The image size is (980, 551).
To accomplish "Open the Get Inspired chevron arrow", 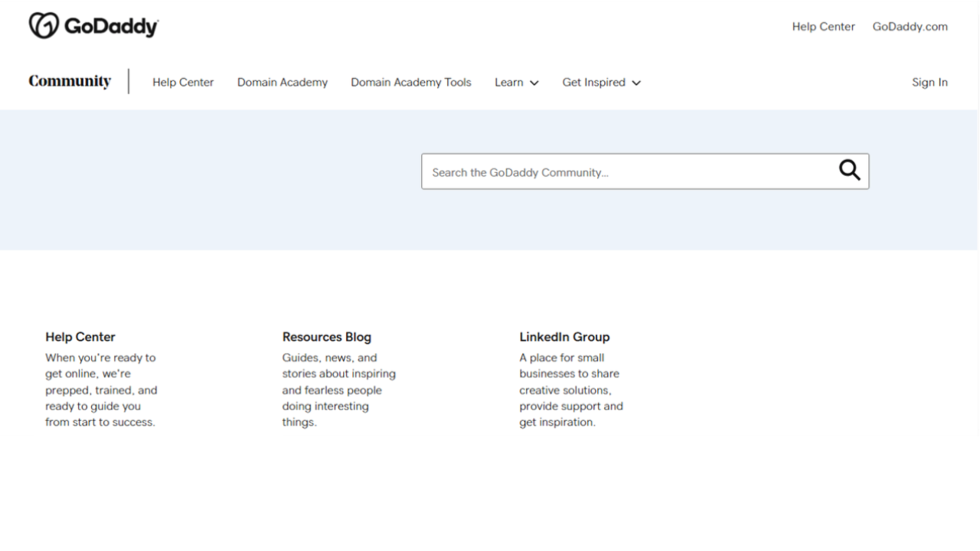I will tap(637, 83).
